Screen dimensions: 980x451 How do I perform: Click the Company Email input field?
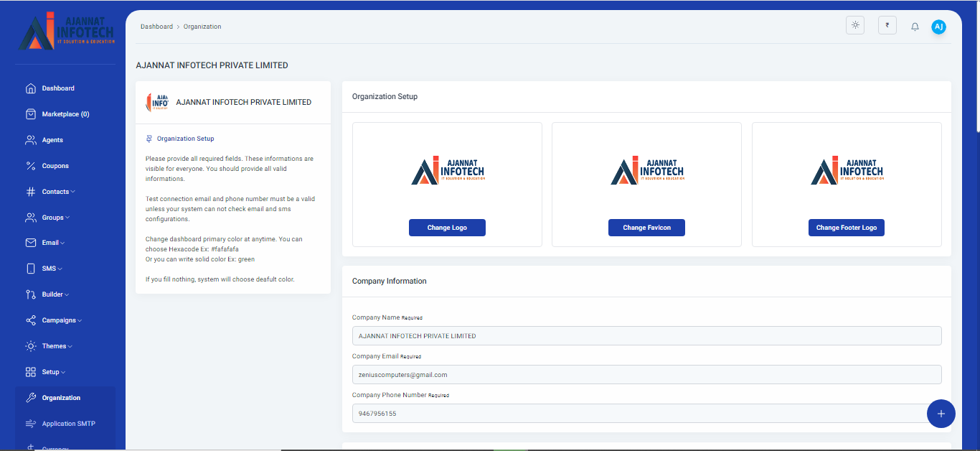(x=646, y=375)
